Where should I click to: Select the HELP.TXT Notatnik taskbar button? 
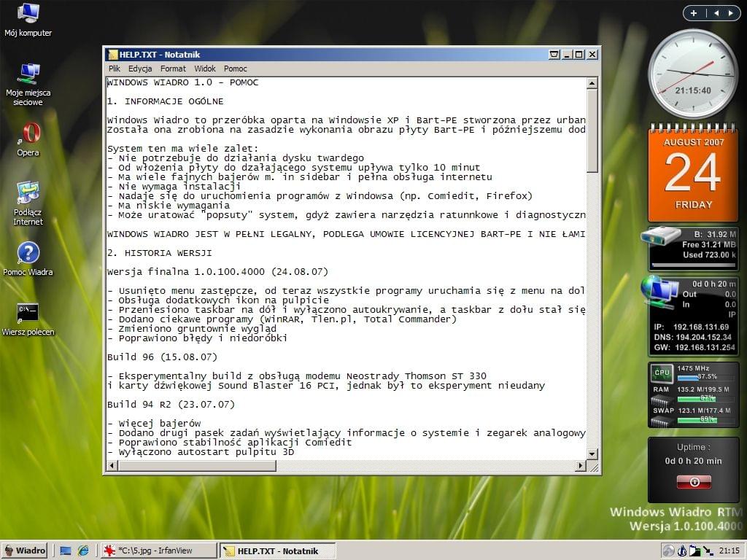pos(278,551)
